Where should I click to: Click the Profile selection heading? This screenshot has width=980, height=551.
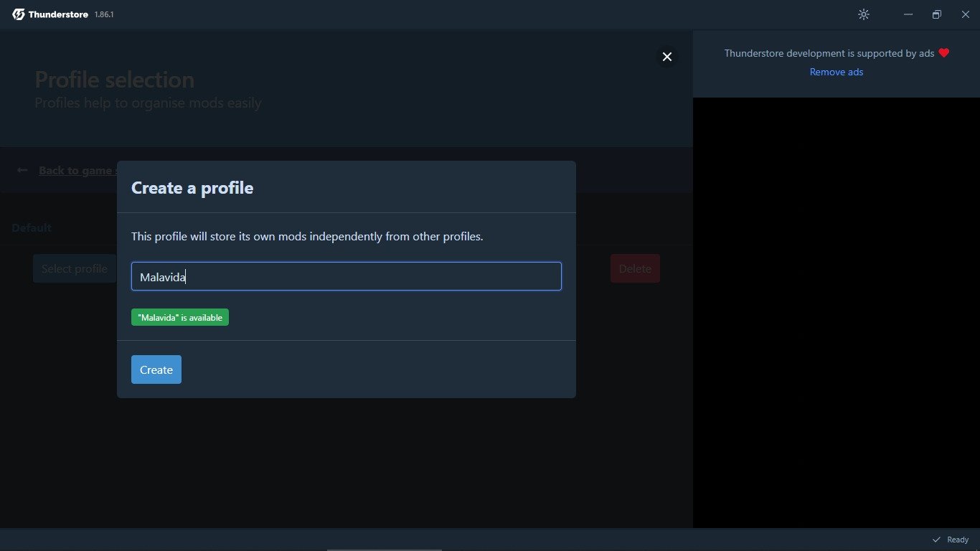click(x=115, y=79)
